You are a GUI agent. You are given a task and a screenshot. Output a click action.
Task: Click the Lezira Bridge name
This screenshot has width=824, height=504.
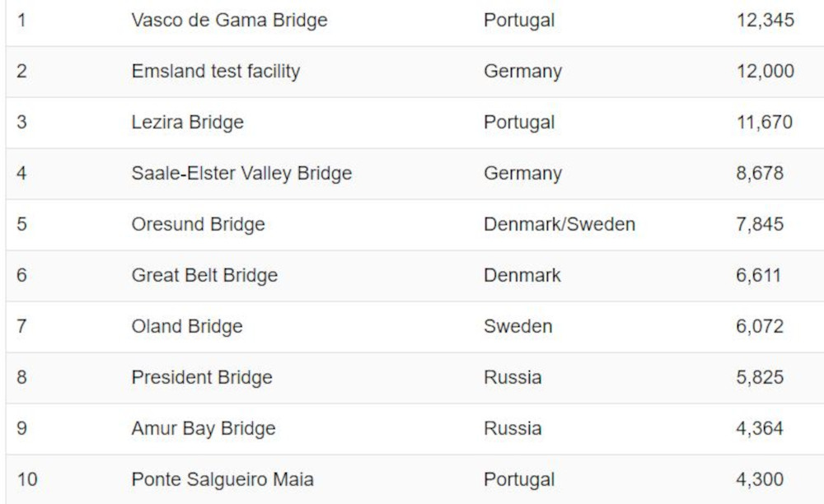(188, 123)
